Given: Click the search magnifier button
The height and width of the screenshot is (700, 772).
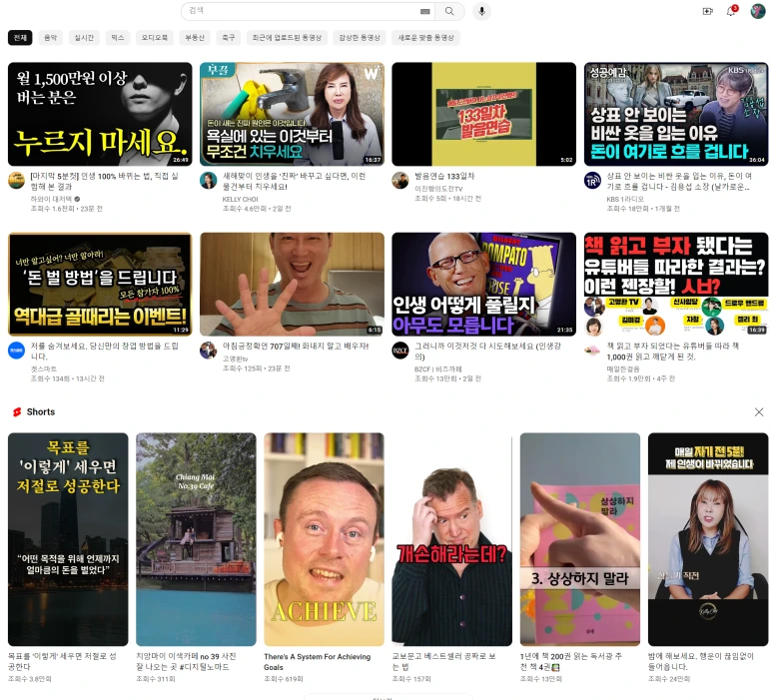Looking at the screenshot, I should coord(449,11).
